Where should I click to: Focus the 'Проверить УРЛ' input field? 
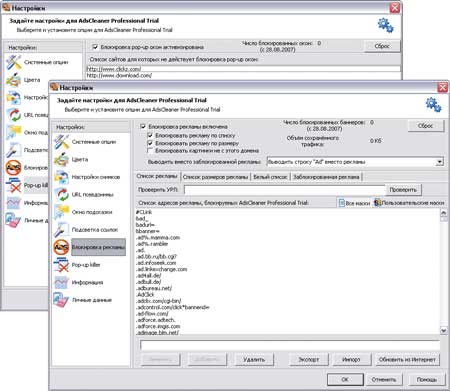[285, 190]
